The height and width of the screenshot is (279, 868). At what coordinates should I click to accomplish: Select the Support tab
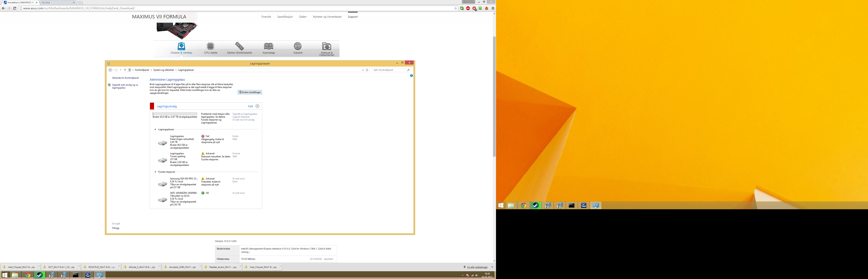pyautogui.click(x=352, y=16)
